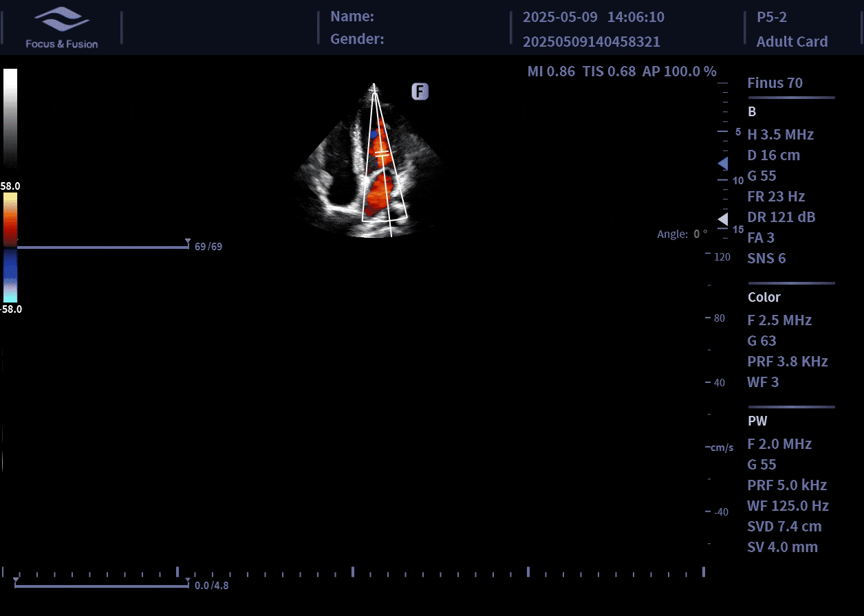Click the cursor cross at sector apex

click(374, 87)
